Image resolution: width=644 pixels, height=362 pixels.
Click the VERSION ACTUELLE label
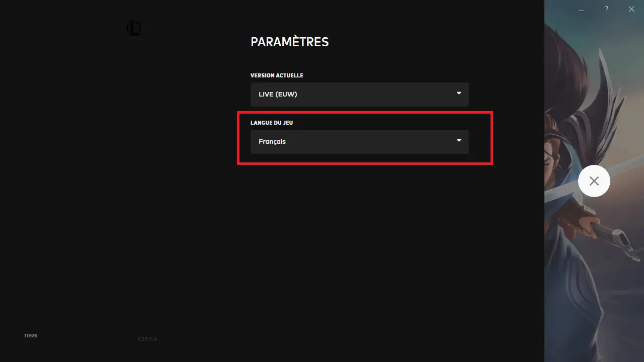pyautogui.click(x=277, y=75)
